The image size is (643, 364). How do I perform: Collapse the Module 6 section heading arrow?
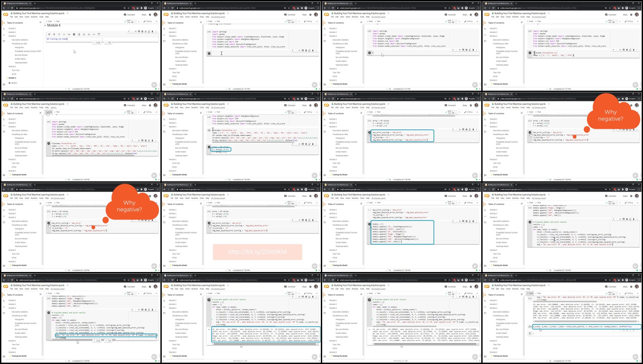45,25
